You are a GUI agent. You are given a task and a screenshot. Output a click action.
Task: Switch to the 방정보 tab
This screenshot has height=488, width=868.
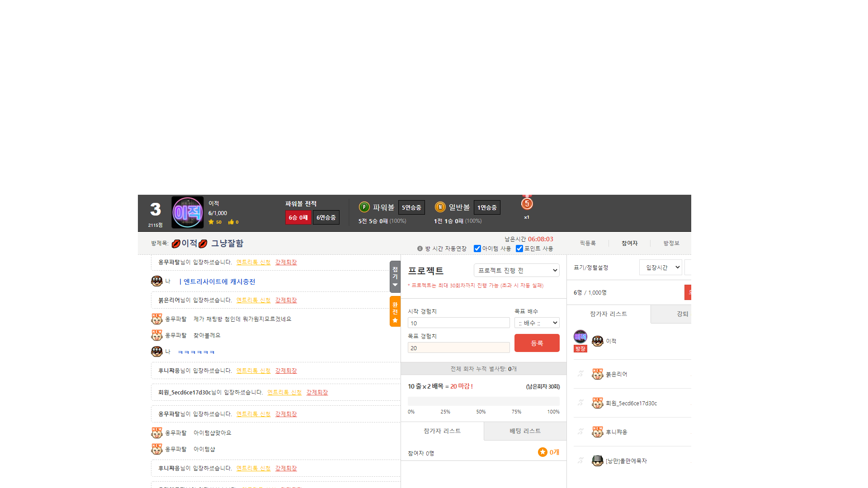click(671, 243)
